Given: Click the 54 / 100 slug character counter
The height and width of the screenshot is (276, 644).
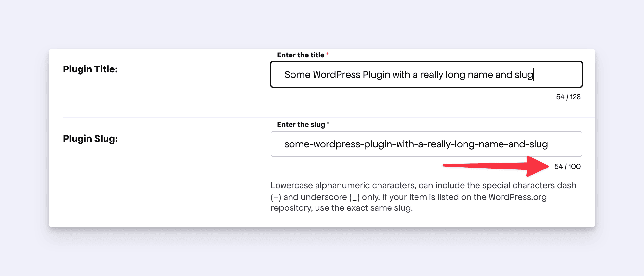Looking at the screenshot, I should click(x=567, y=167).
